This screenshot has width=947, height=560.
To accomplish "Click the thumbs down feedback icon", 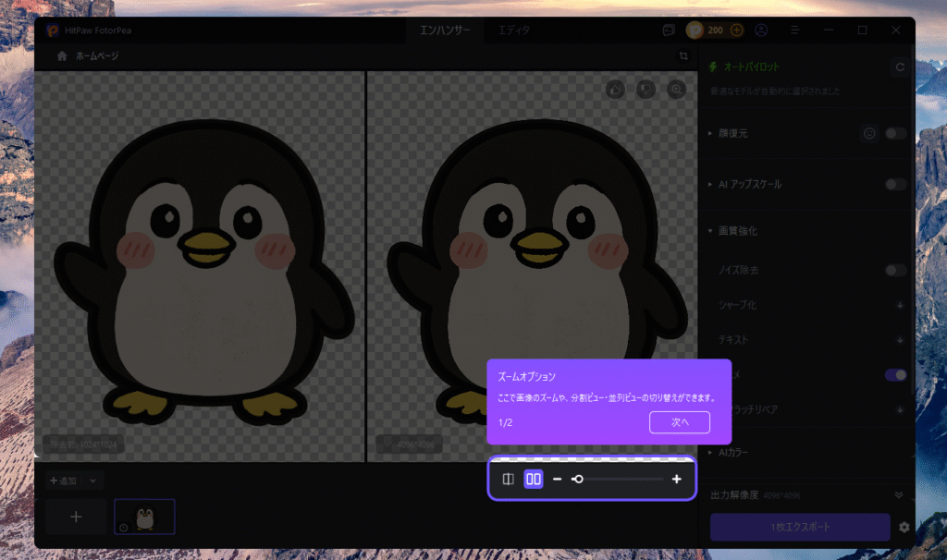I will click(646, 89).
